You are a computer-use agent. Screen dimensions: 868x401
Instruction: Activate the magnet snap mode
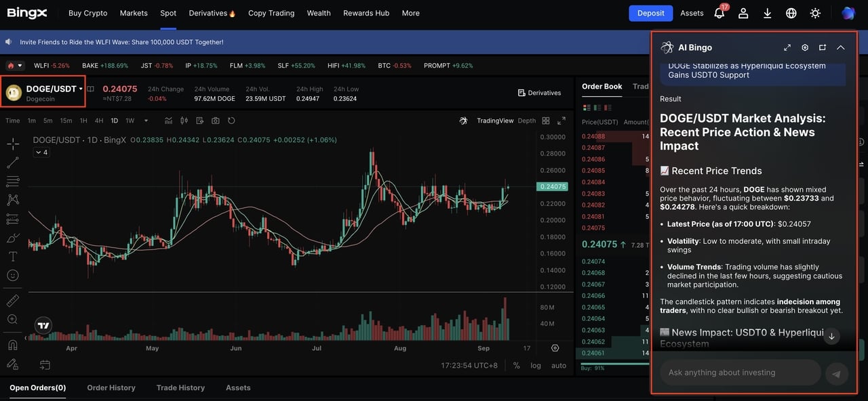pyautogui.click(x=12, y=345)
